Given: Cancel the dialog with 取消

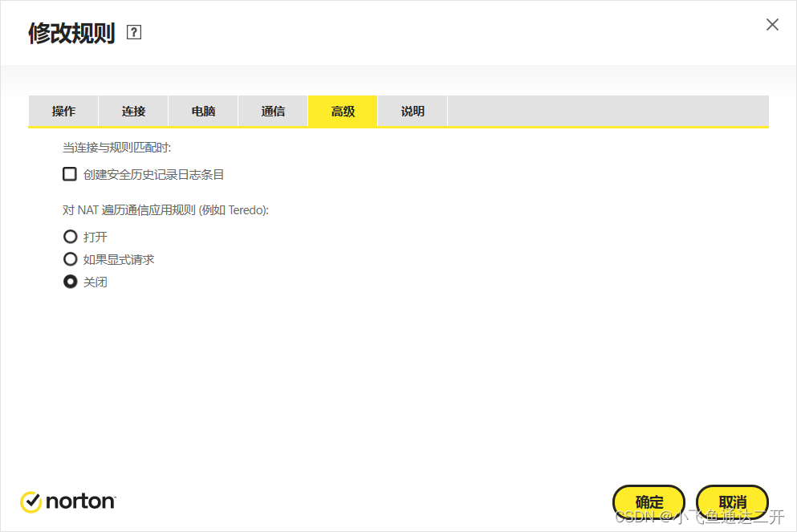Looking at the screenshot, I should coord(732,502).
